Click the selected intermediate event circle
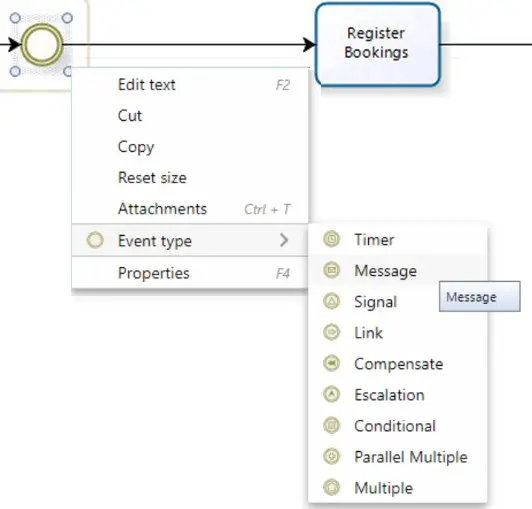 (42, 44)
